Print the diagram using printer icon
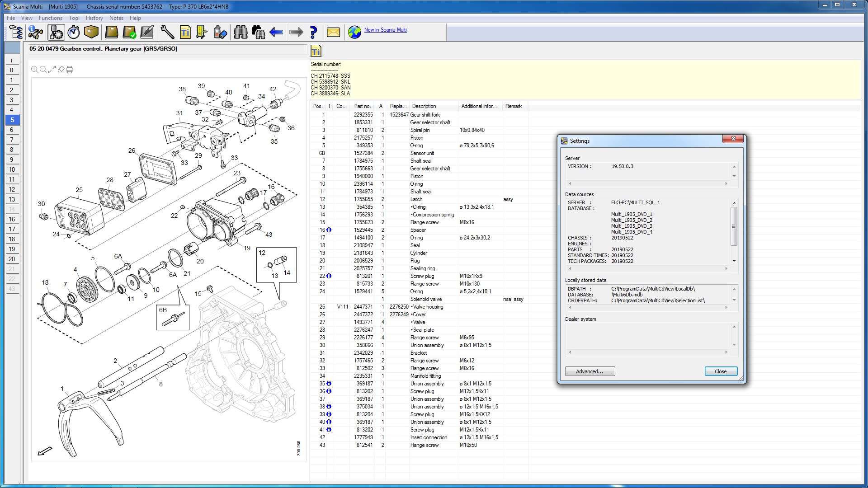868x488 pixels. [x=70, y=70]
